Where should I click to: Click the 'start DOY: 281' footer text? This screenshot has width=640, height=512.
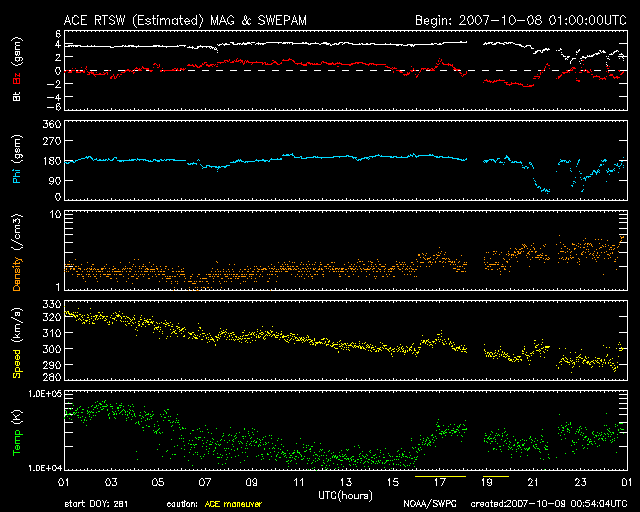[x=96, y=504]
